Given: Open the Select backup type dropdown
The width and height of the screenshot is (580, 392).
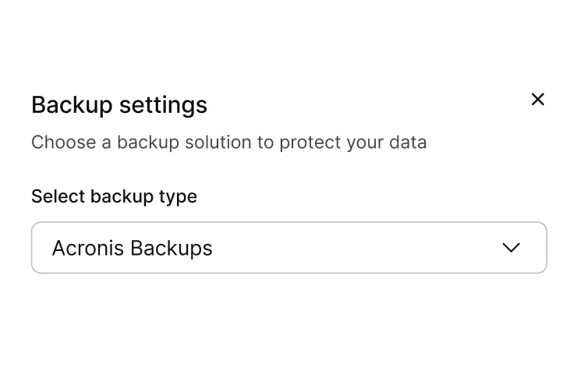Looking at the screenshot, I should pyautogui.click(x=288, y=248).
